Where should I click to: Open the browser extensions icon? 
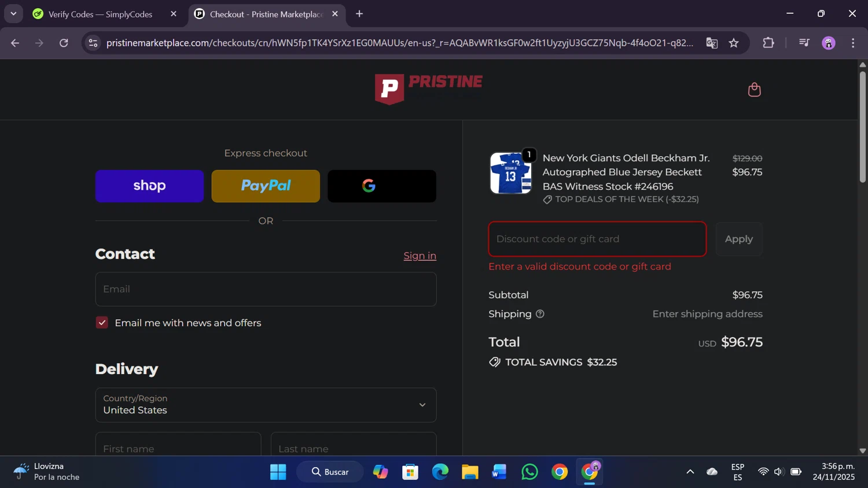point(768,43)
